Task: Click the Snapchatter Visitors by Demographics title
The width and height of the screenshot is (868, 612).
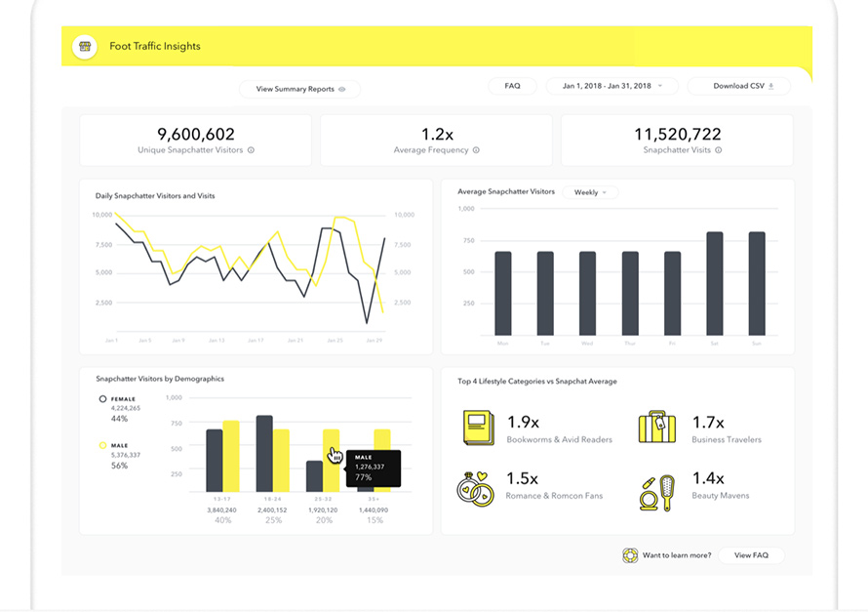Action: [x=160, y=379]
